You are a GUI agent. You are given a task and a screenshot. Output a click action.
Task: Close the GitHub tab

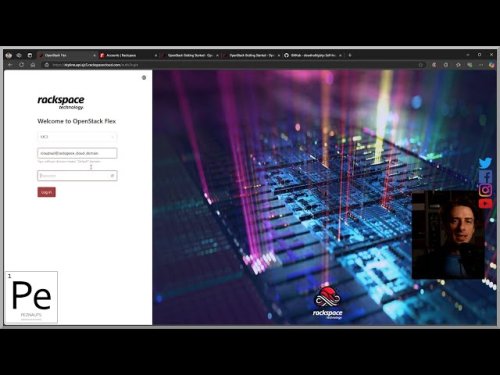click(340, 55)
